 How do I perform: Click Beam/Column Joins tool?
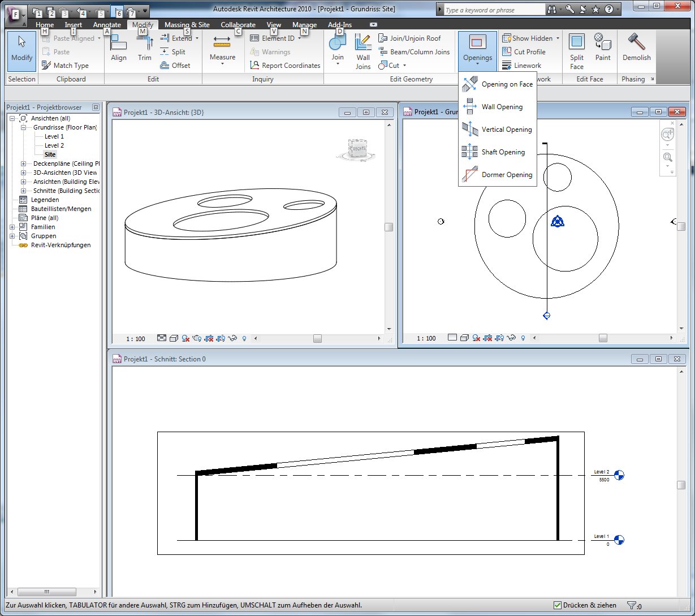tap(414, 52)
